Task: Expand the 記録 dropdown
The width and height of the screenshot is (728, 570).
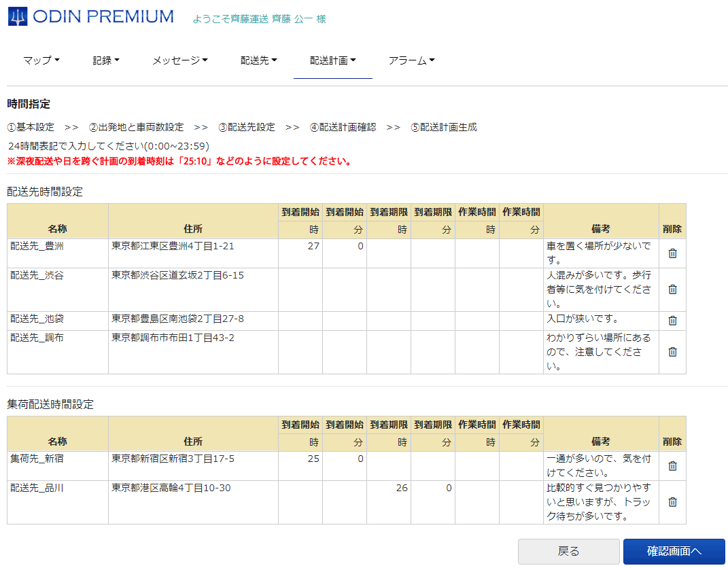Action: (x=105, y=60)
